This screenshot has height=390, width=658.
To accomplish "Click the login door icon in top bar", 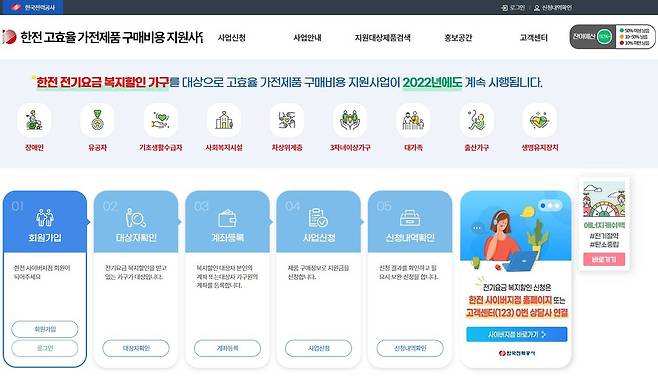I will pyautogui.click(x=504, y=8).
